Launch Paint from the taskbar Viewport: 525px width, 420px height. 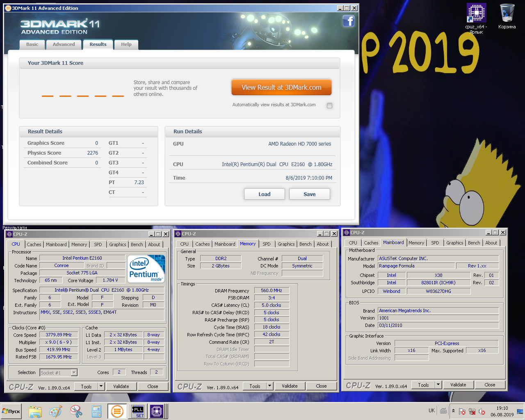click(x=56, y=411)
